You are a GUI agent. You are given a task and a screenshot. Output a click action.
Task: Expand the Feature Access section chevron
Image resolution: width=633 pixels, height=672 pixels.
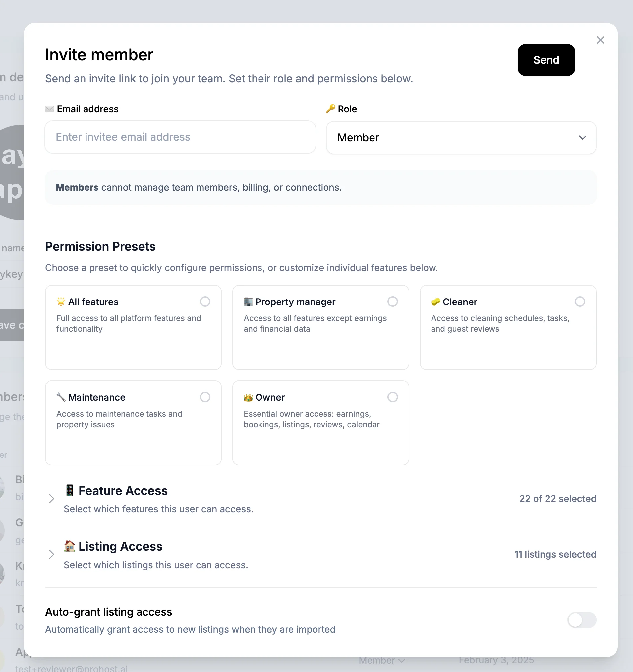coord(51,499)
